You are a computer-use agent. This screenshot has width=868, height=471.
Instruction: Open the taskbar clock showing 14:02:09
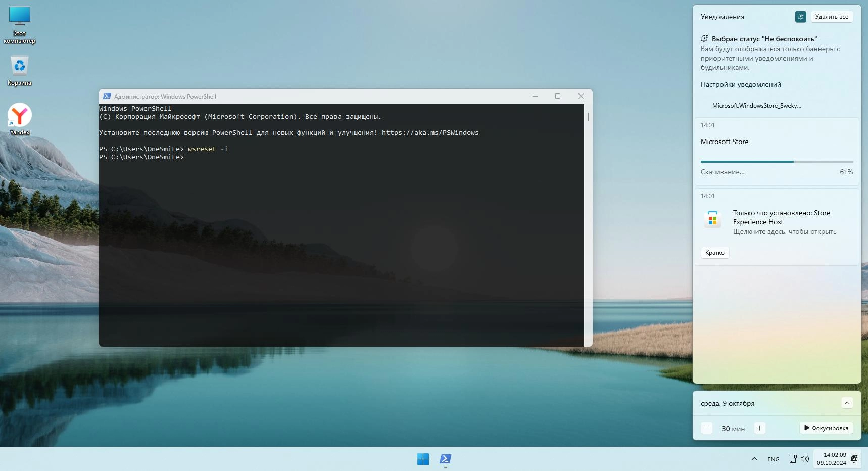(x=832, y=459)
